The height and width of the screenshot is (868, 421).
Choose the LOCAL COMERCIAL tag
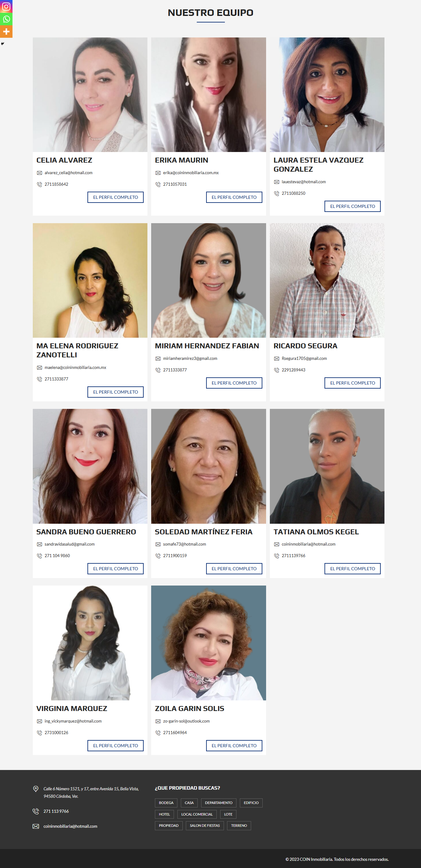[197, 814]
